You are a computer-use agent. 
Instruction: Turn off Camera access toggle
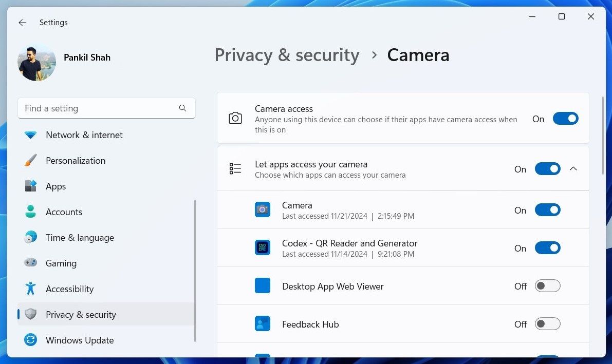tap(565, 119)
